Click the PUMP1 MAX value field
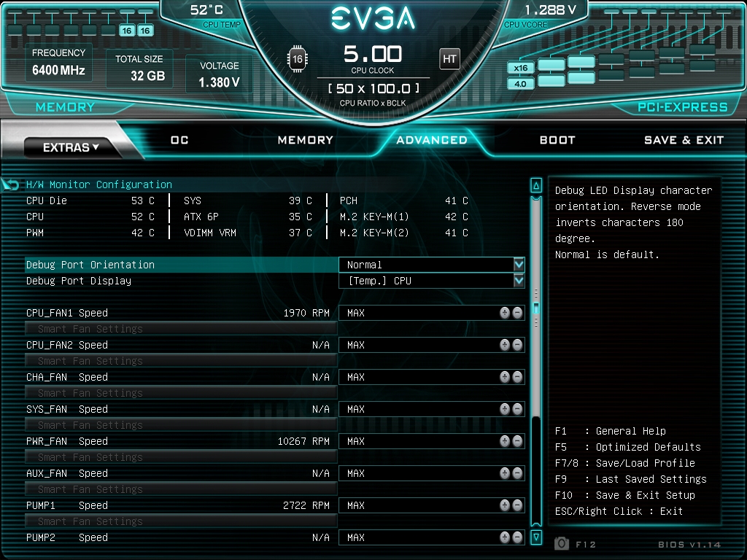The height and width of the screenshot is (560, 747). 432,505
